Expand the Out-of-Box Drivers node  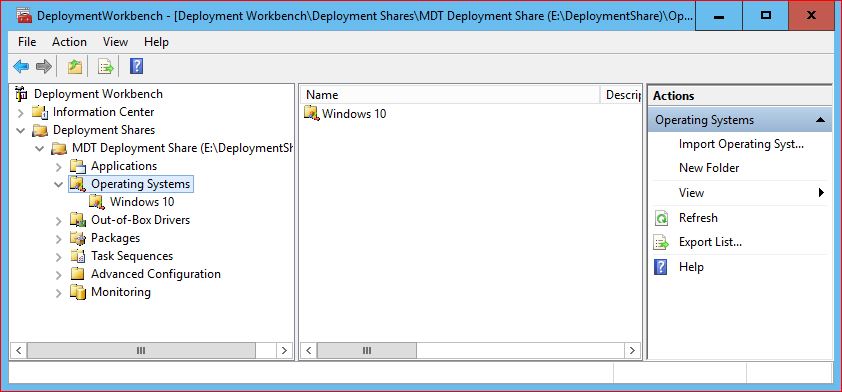point(59,221)
